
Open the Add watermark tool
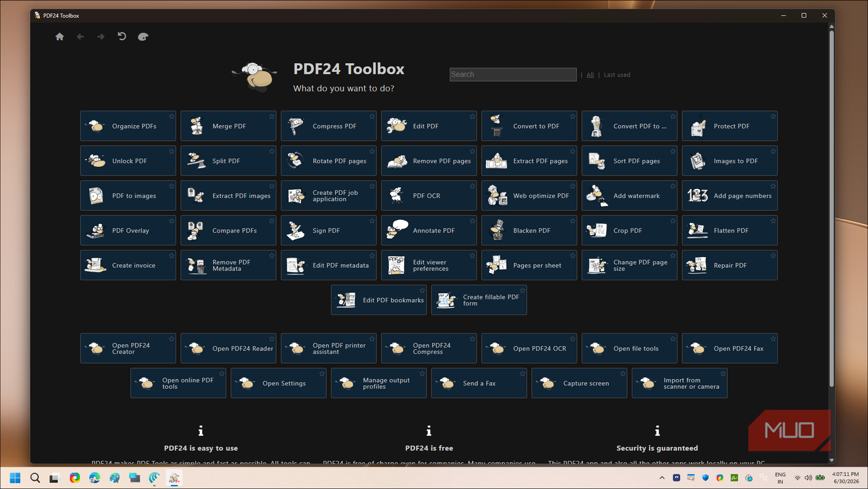[629, 195]
